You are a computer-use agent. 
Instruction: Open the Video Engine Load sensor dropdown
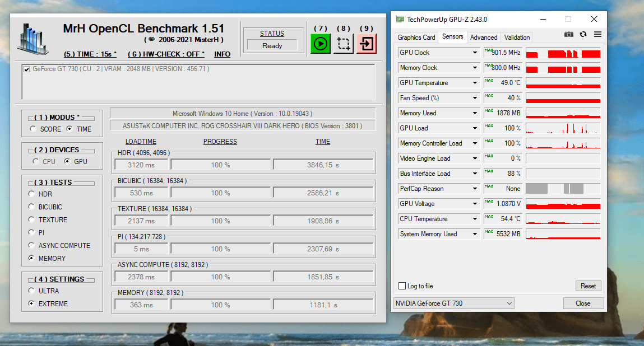(475, 158)
